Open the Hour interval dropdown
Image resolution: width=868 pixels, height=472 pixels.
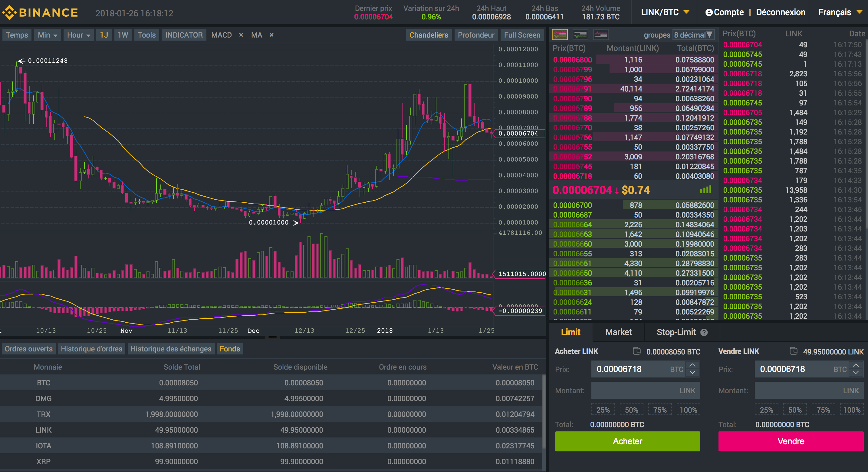point(78,35)
